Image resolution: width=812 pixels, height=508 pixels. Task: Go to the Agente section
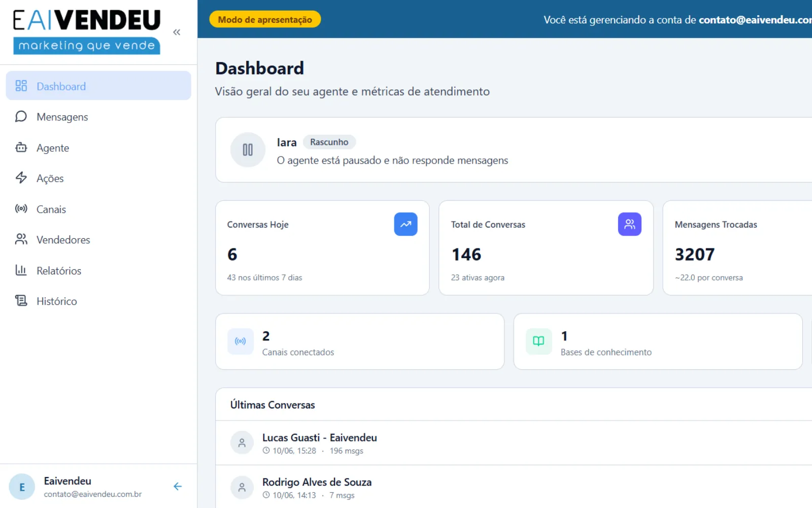[x=98, y=148]
